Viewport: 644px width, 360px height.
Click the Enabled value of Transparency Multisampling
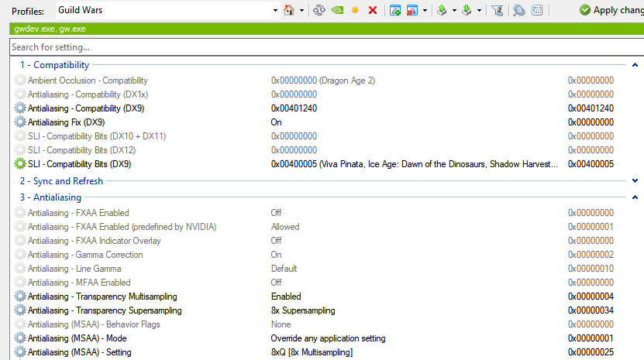click(286, 297)
